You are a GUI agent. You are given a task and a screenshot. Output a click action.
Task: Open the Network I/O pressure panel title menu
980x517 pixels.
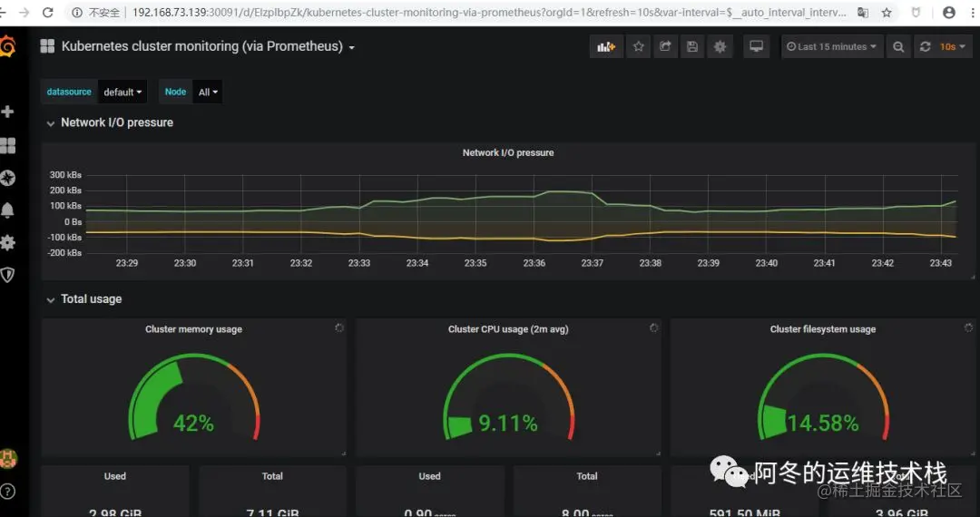pos(507,152)
